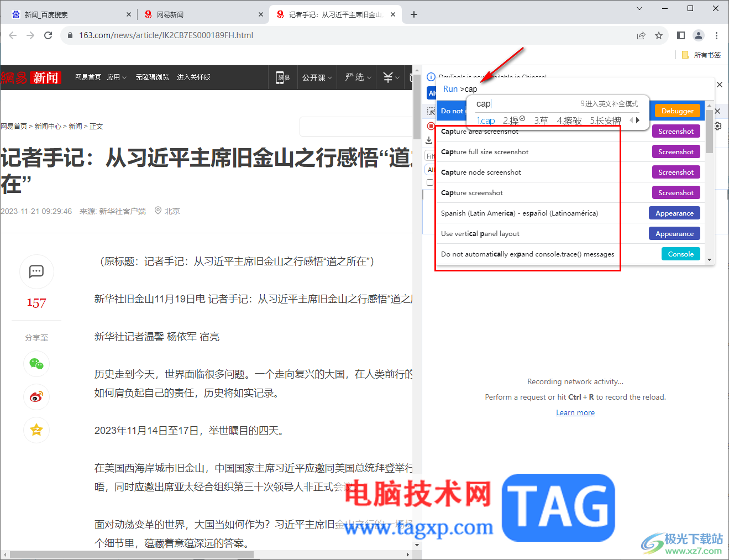Open 无障碍浏览 in the site menu
This screenshot has width=729, height=560.
(x=152, y=77)
